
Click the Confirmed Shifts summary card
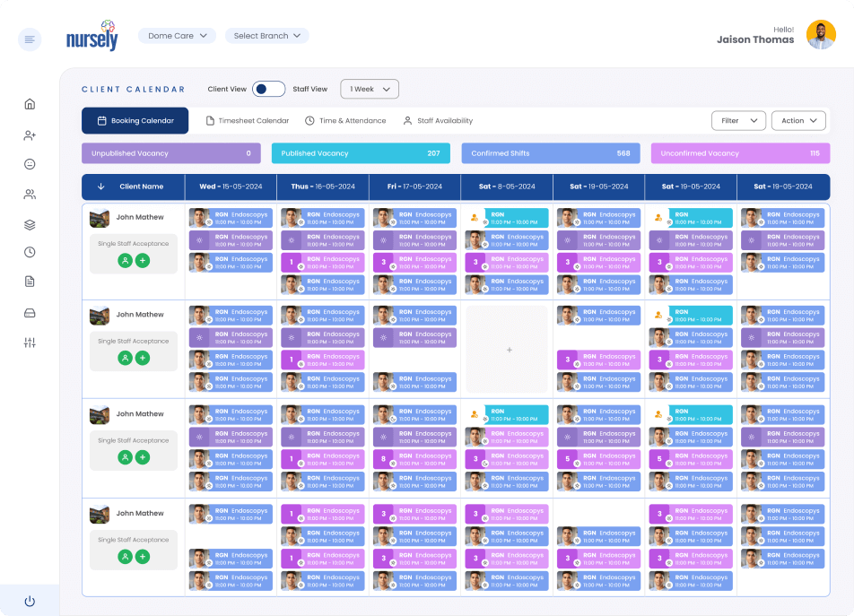point(551,153)
